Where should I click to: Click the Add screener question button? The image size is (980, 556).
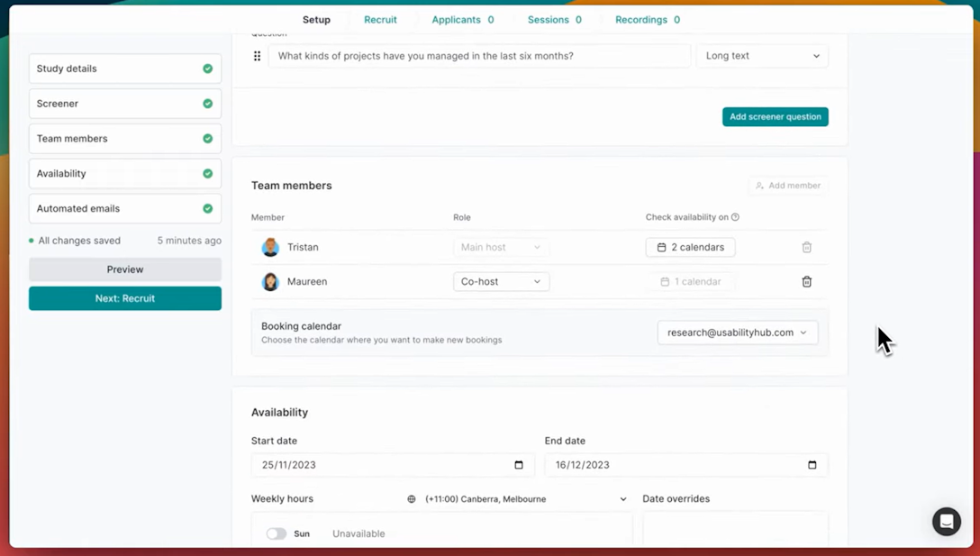pos(775,116)
